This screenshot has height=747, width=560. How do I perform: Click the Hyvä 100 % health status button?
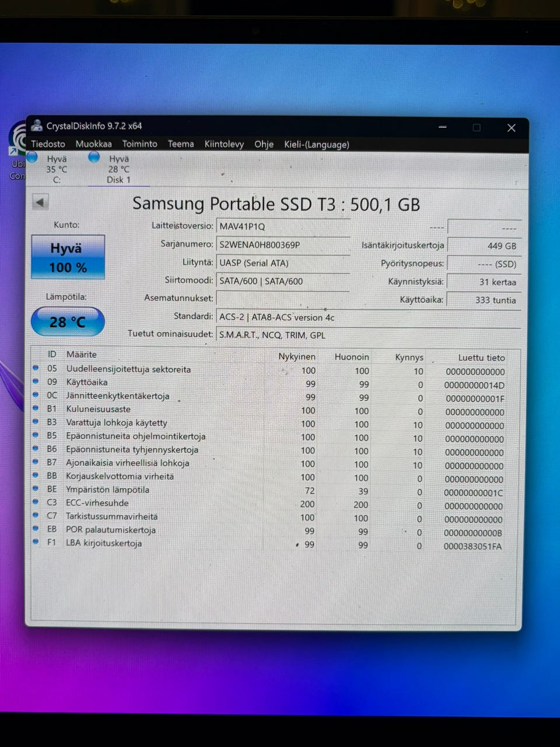[x=68, y=257]
